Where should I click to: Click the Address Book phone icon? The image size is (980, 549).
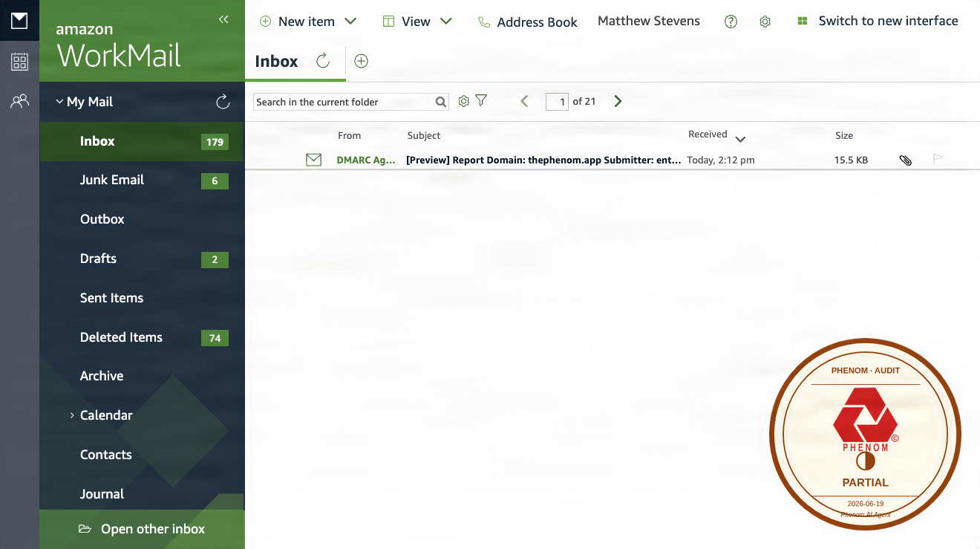coord(484,22)
